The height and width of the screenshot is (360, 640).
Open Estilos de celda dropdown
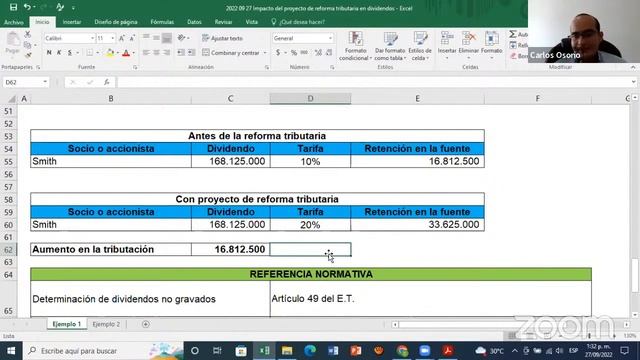coord(420,46)
